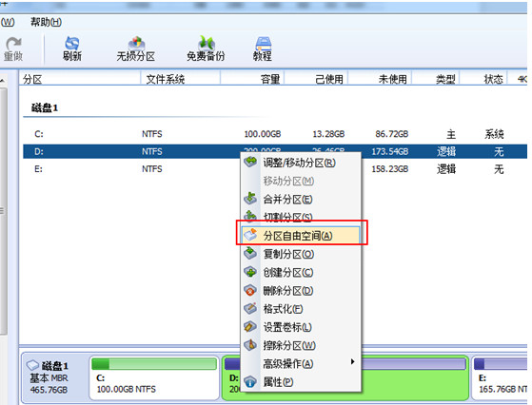The image size is (532, 405).
Task: Click the 重做 redo icon
Action: pyautogui.click(x=13, y=48)
